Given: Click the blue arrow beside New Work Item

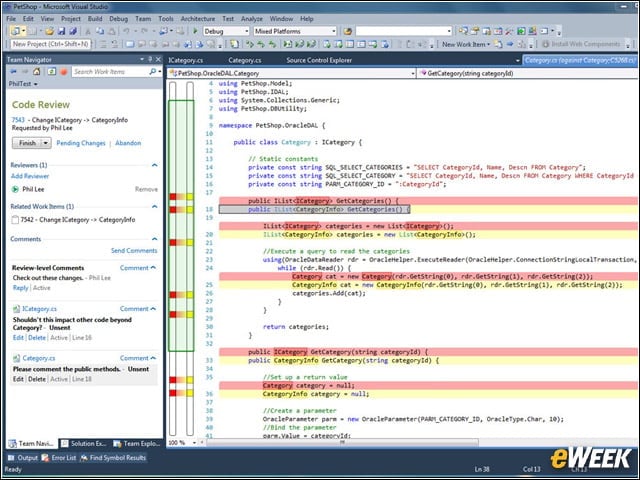Looking at the screenshot, I should tap(510, 44).
